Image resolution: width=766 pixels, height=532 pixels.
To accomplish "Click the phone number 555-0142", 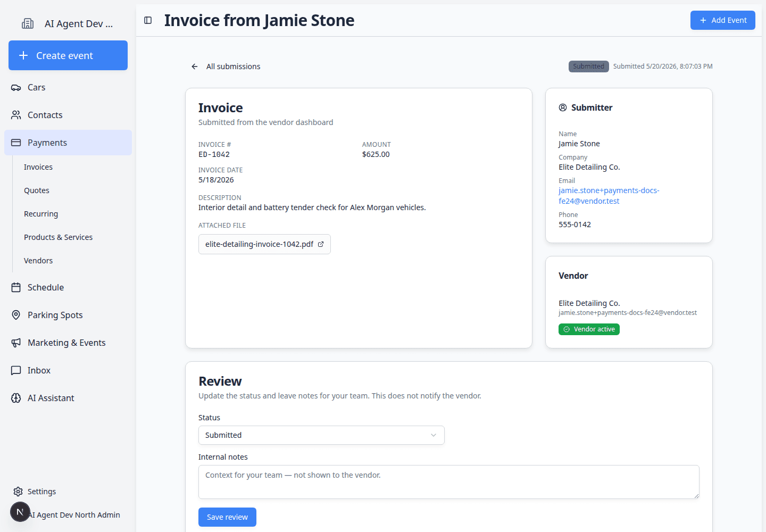I will point(574,225).
